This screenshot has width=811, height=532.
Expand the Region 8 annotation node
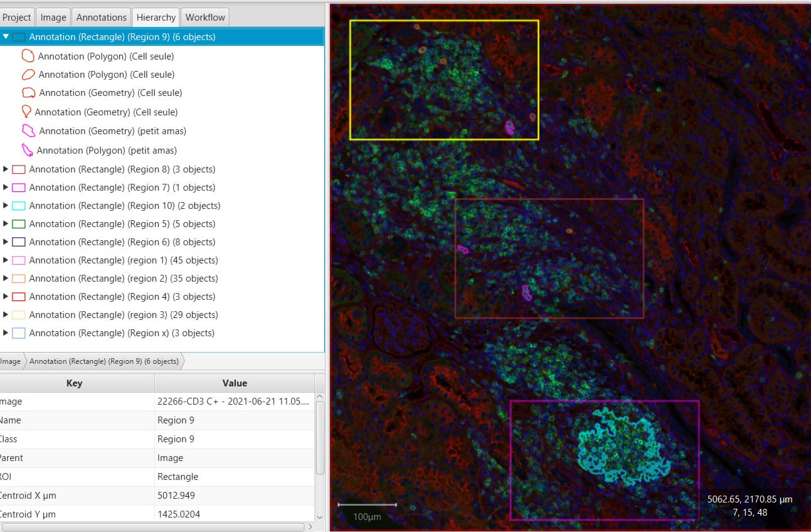(5, 169)
